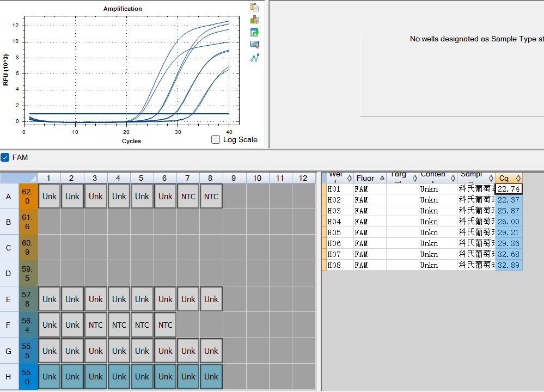This screenshot has width=544, height=392.
Task: Select well A8 NTC
Action: pyautogui.click(x=211, y=197)
